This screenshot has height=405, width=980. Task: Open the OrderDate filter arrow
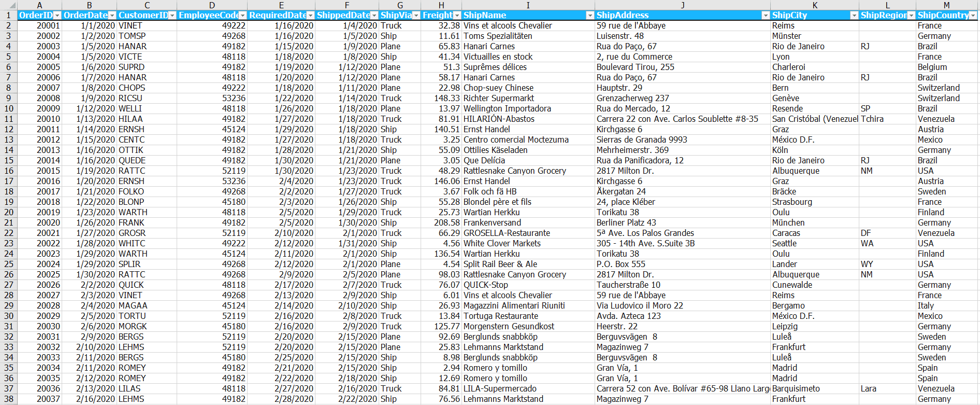(x=112, y=16)
